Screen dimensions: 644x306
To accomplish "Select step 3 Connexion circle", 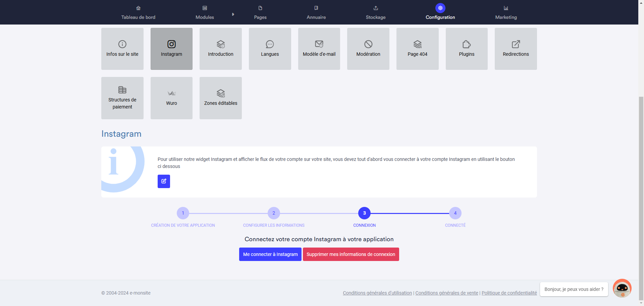I will (x=364, y=213).
